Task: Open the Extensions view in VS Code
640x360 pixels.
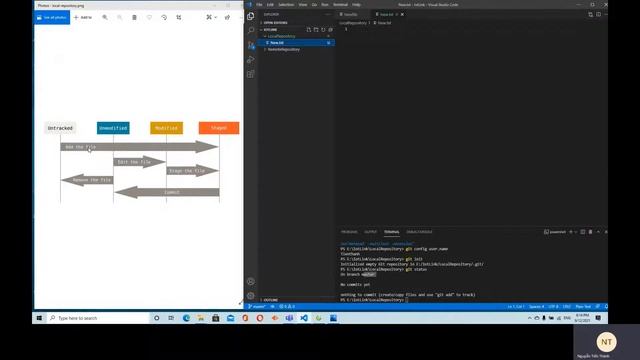Action: click(x=251, y=74)
